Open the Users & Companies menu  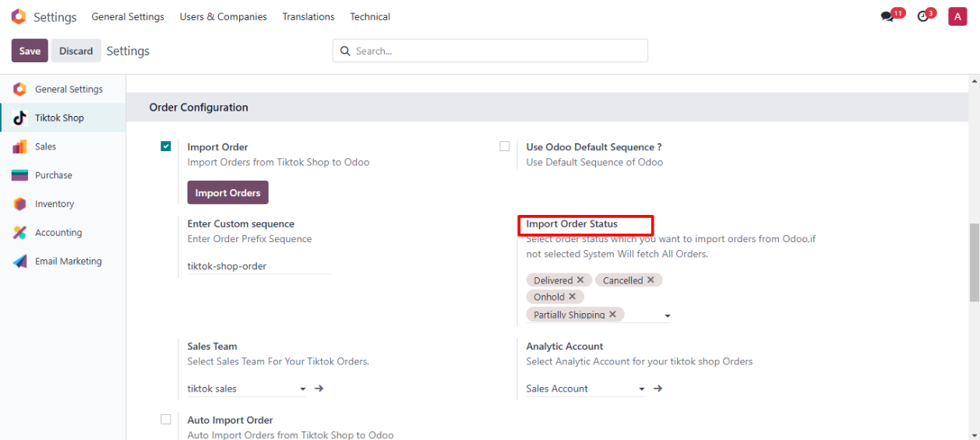point(223,16)
